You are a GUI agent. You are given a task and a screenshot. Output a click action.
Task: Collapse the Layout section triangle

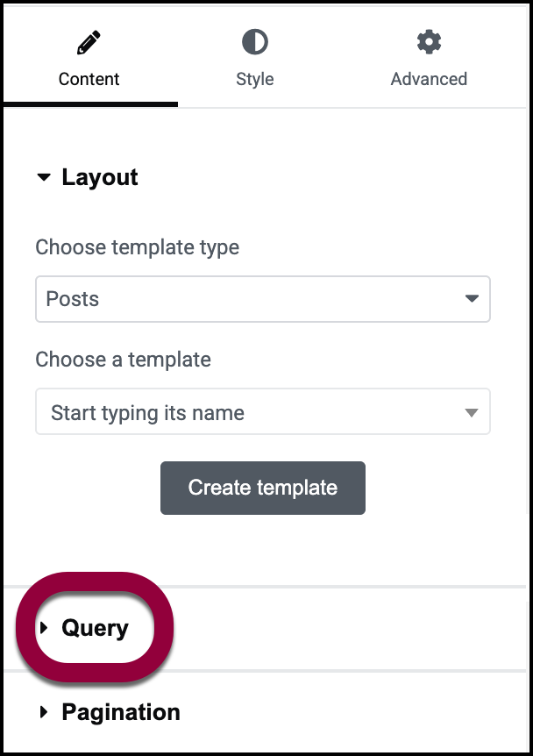(44, 178)
